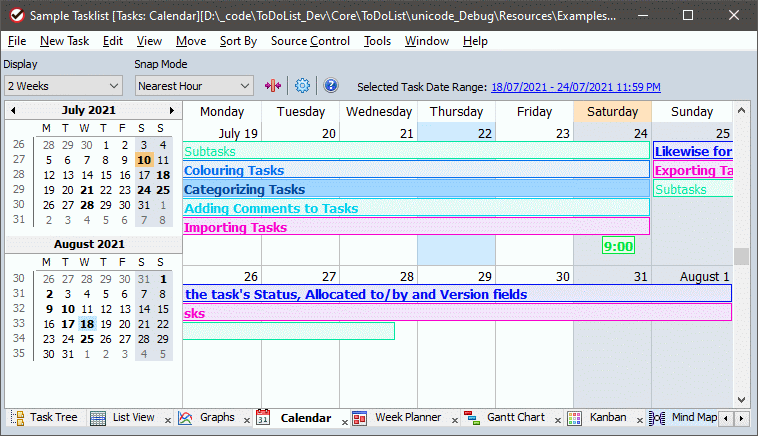
Task: Open the Sort By menu
Action: [x=238, y=41]
